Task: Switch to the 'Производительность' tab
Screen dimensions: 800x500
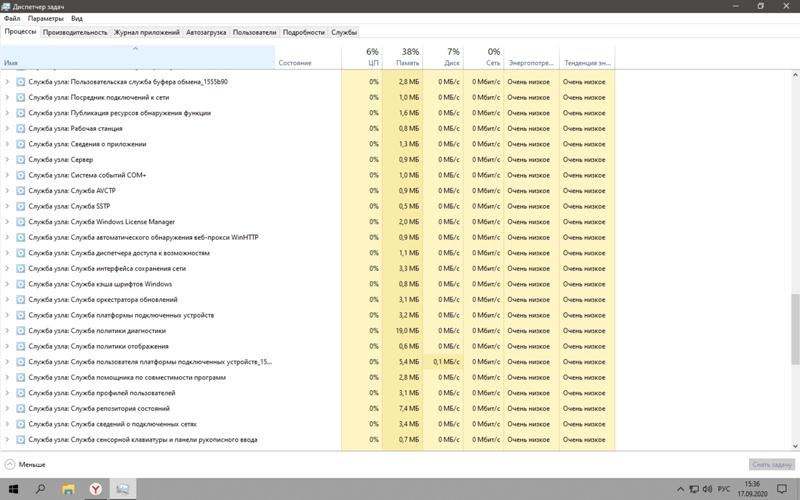Action: point(75,32)
